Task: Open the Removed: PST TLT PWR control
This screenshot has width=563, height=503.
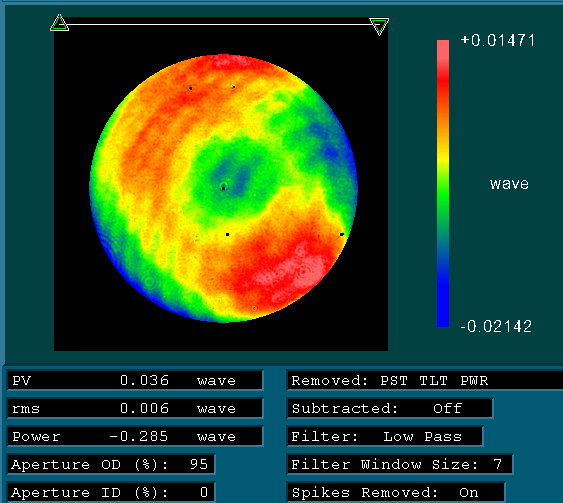Action: [x=425, y=381]
